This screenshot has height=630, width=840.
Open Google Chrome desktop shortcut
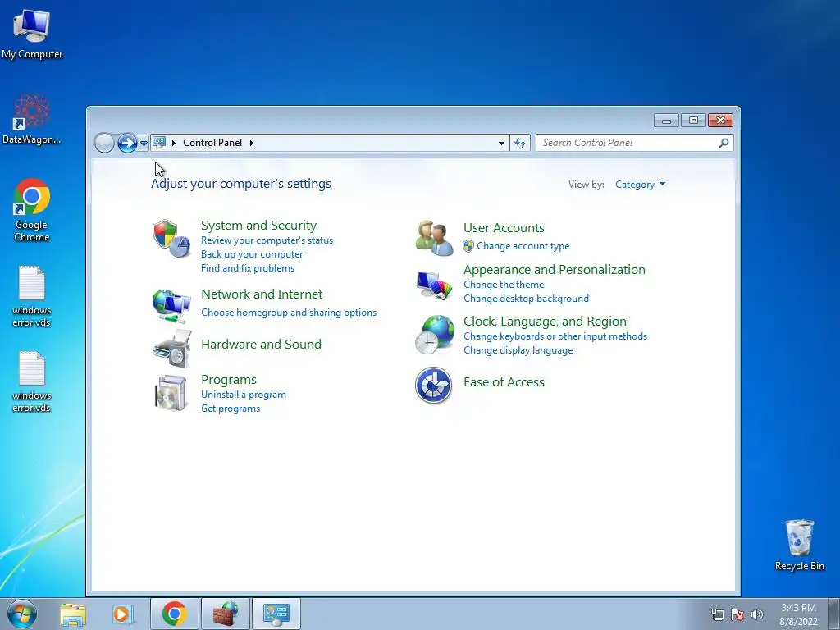click(32, 211)
